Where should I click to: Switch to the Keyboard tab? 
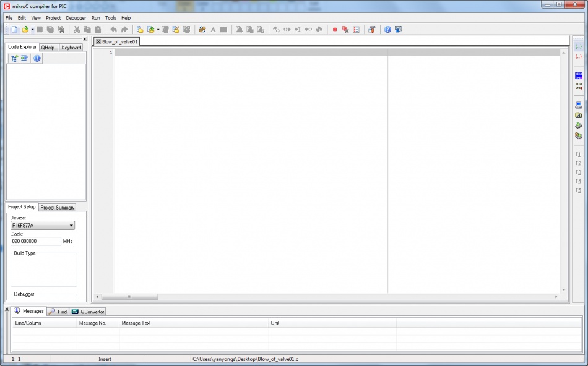click(71, 48)
